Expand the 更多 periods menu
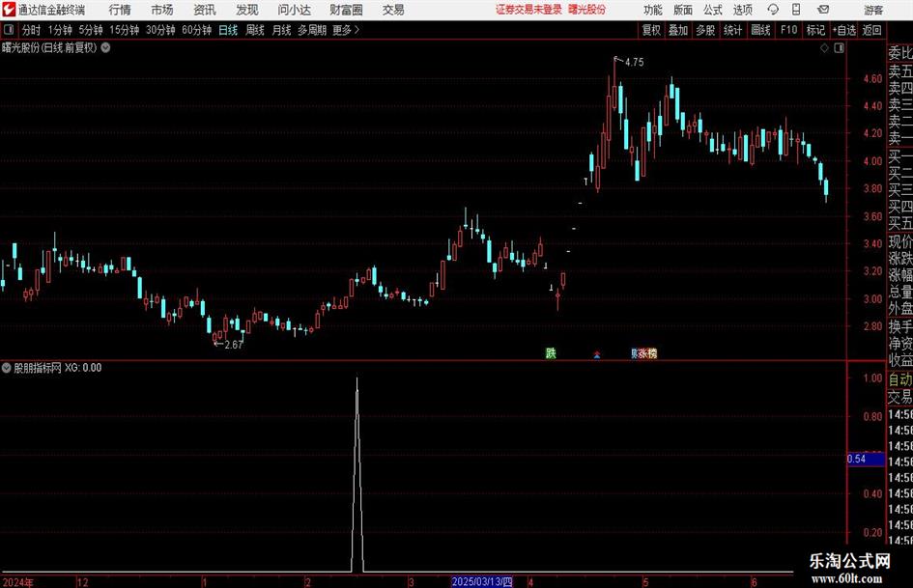The width and height of the screenshot is (913, 588). coord(346,30)
